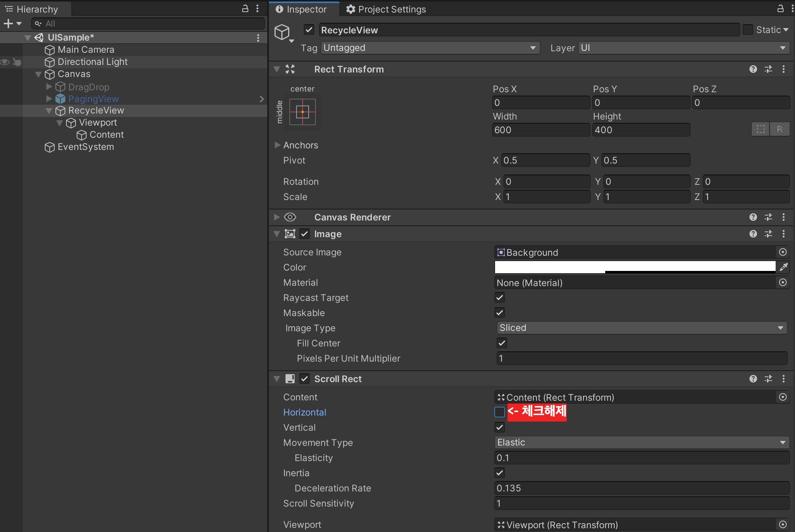Viewport: 795px width, 532px height.
Task: Enable Horizontal scrolling checkbox
Action: pyautogui.click(x=500, y=412)
